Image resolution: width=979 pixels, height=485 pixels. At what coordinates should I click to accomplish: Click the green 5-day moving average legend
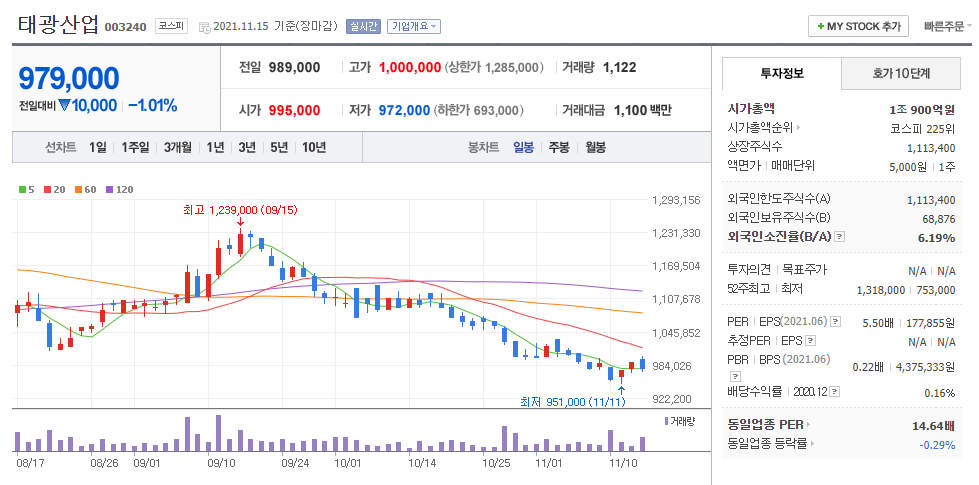26,190
